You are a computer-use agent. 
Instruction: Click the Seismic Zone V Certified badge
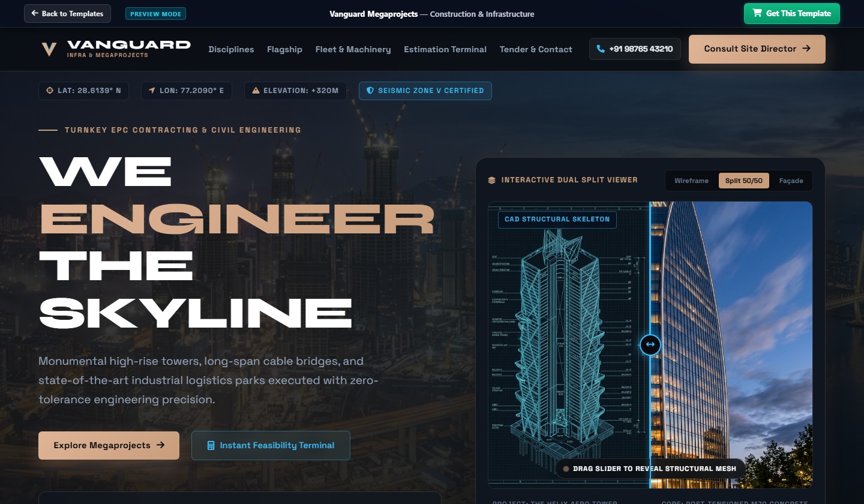click(425, 91)
